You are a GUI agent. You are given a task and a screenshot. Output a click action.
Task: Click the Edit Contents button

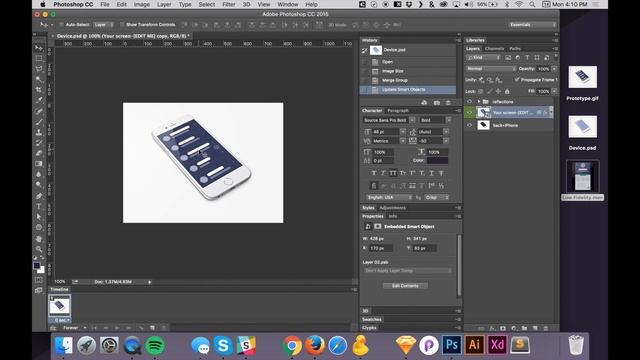(405, 286)
